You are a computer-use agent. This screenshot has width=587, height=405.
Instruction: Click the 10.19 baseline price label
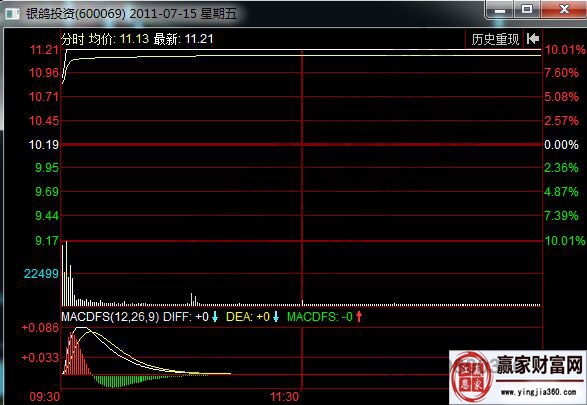pos(44,144)
